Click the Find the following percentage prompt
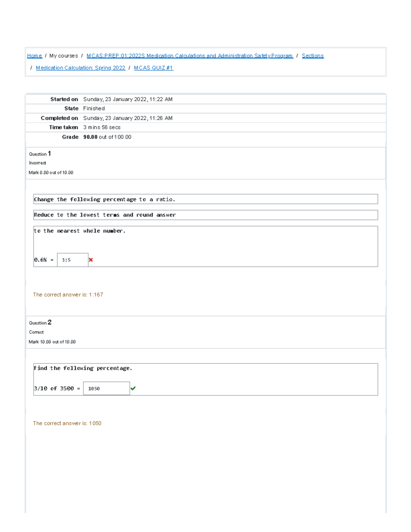 83,368
